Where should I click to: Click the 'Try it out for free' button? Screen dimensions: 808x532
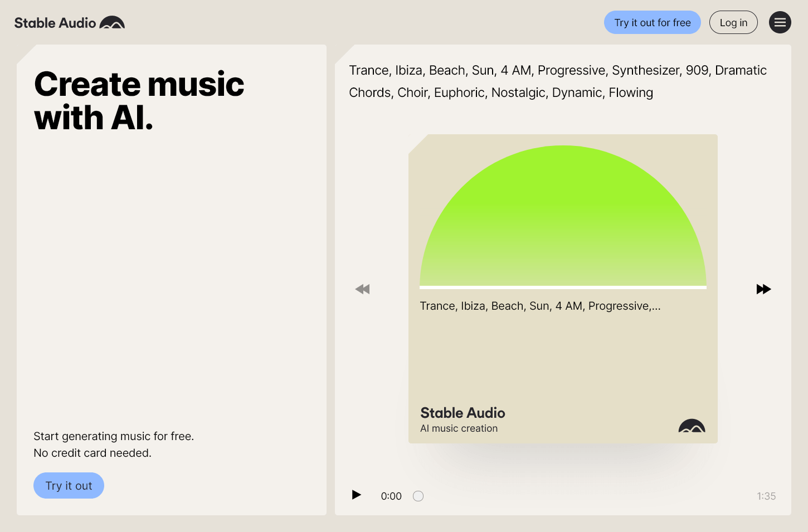(x=652, y=22)
